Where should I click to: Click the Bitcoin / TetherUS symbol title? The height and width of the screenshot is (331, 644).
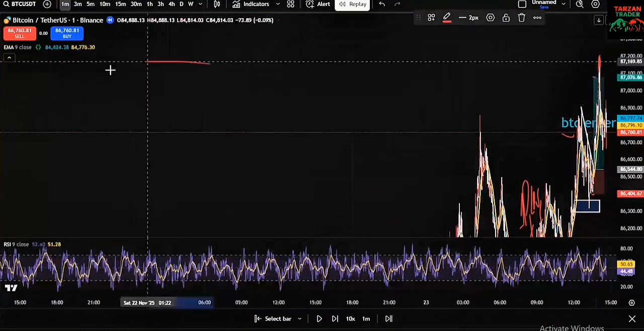point(58,20)
